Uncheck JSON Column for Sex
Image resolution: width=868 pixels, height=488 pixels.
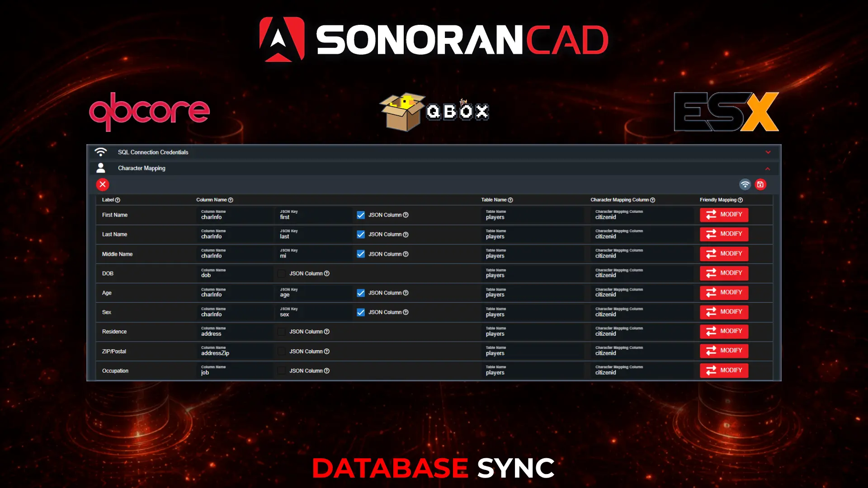click(x=361, y=312)
